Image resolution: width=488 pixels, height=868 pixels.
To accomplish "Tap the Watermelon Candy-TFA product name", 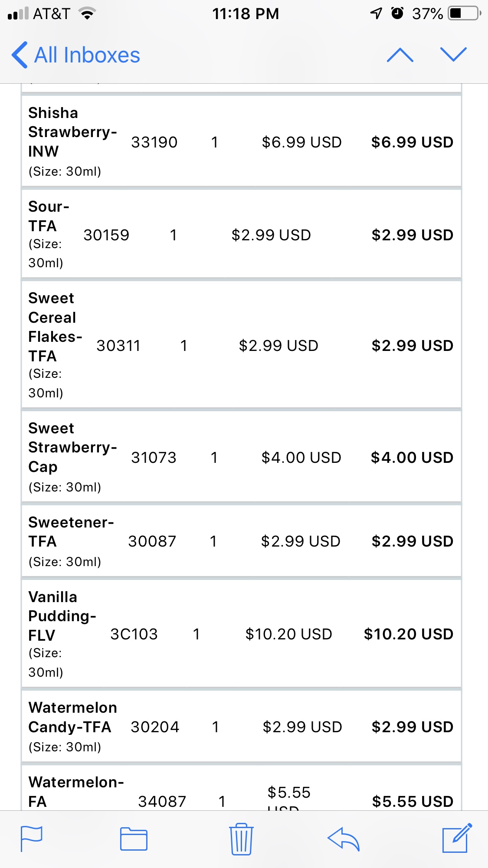I will 72,717.
